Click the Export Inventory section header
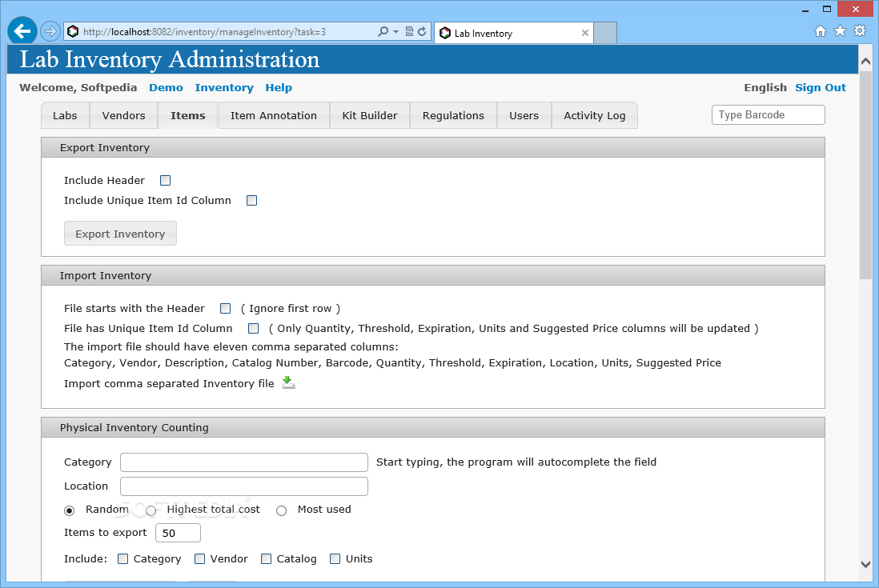Screen dimensions: 879x588 (433, 148)
